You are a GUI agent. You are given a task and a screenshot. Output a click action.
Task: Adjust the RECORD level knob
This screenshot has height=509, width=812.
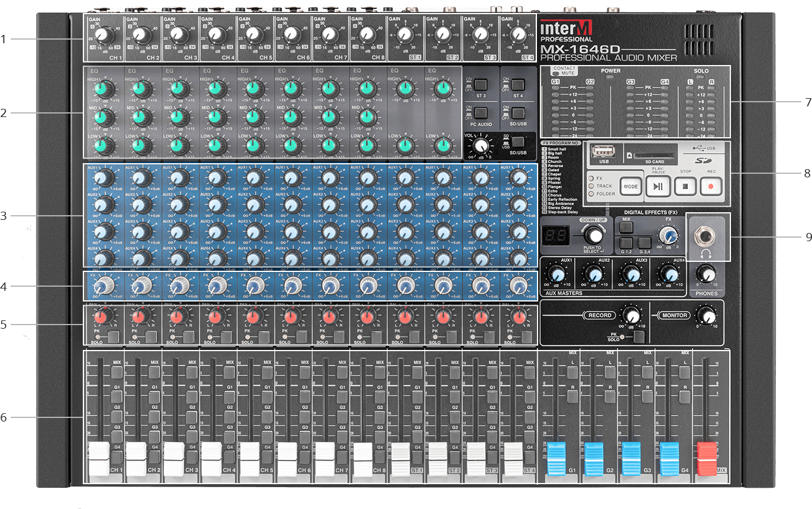[632, 315]
